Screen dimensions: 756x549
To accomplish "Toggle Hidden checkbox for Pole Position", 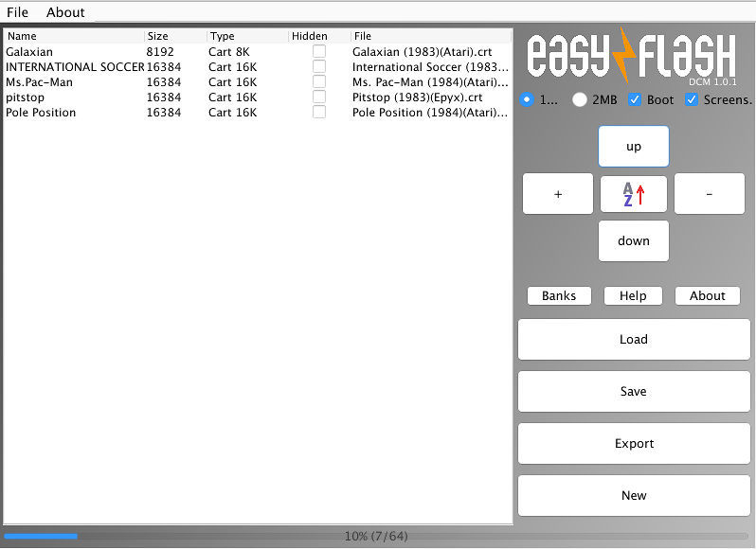I will coord(318,112).
